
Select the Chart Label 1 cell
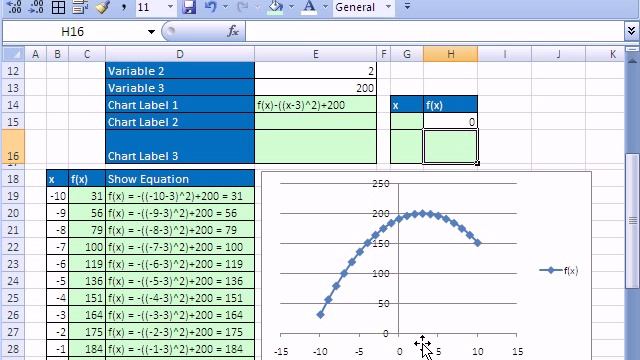click(x=180, y=105)
